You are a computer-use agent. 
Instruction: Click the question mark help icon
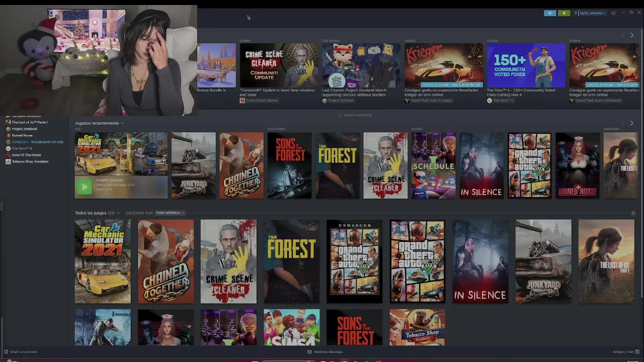(576, 13)
